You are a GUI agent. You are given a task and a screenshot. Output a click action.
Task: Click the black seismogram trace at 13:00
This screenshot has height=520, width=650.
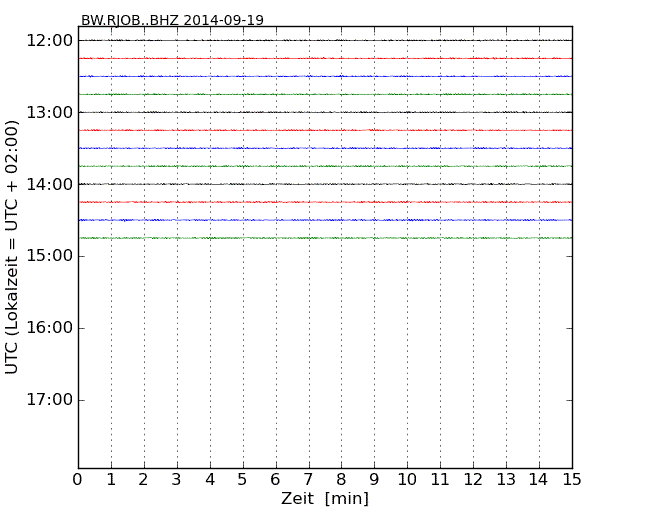tap(325, 112)
